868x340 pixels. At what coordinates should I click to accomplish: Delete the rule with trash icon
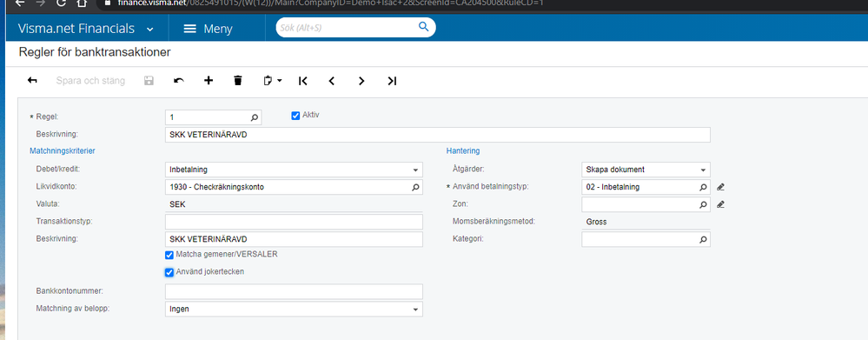pos(238,81)
